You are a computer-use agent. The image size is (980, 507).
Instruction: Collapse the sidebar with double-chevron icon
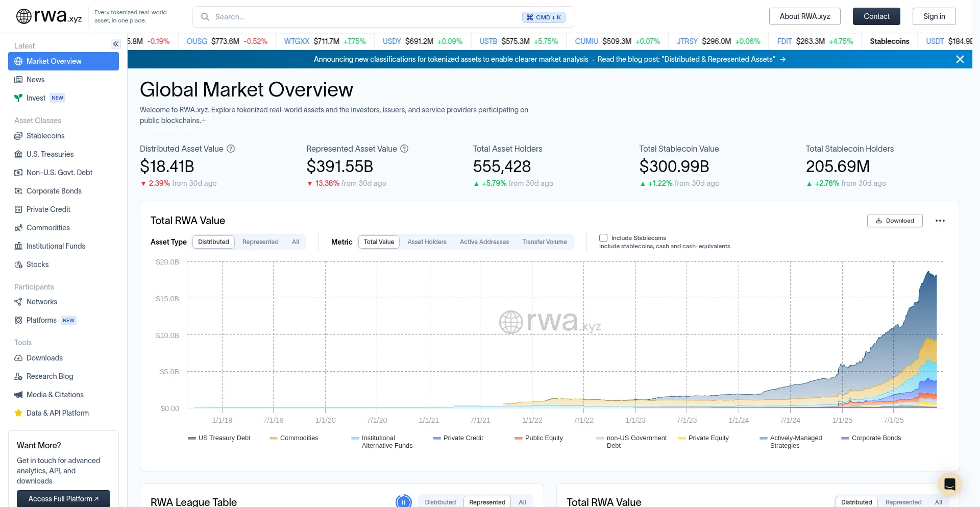click(x=116, y=44)
